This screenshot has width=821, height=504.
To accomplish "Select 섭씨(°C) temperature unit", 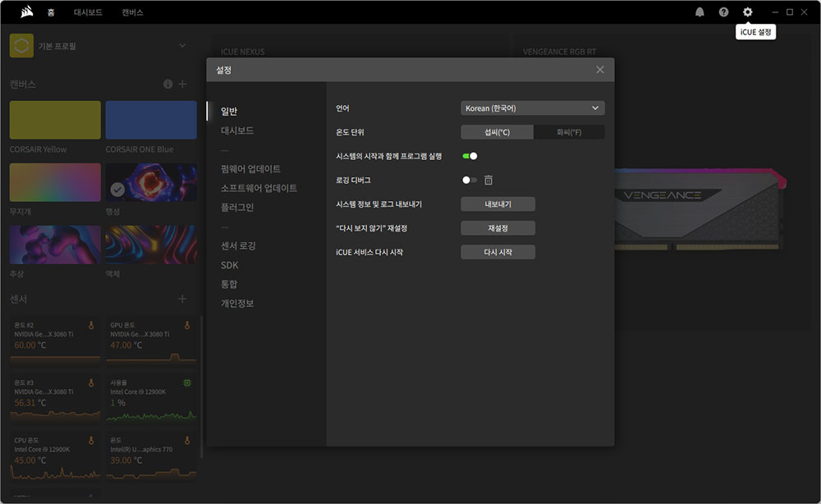I will 497,132.
